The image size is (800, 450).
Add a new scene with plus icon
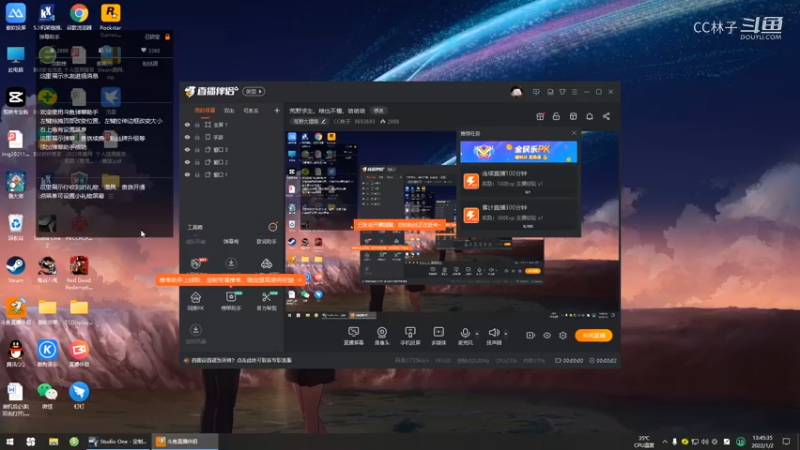[x=277, y=110]
